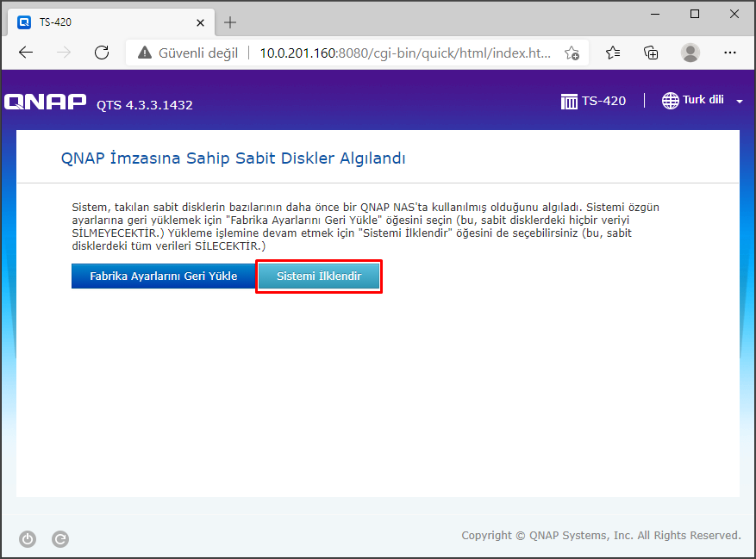Click the user profile avatar icon
Screen dimensions: 756x559
[690, 53]
